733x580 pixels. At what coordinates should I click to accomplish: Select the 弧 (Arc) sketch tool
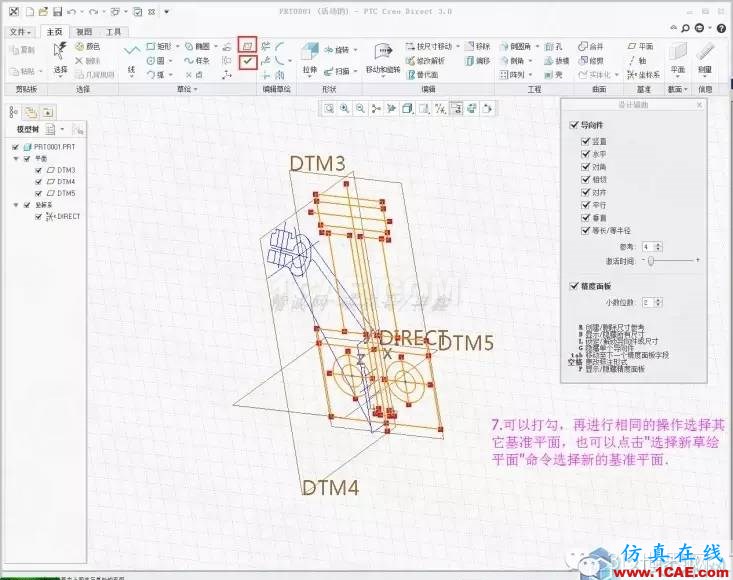click(x=156, y=74)
